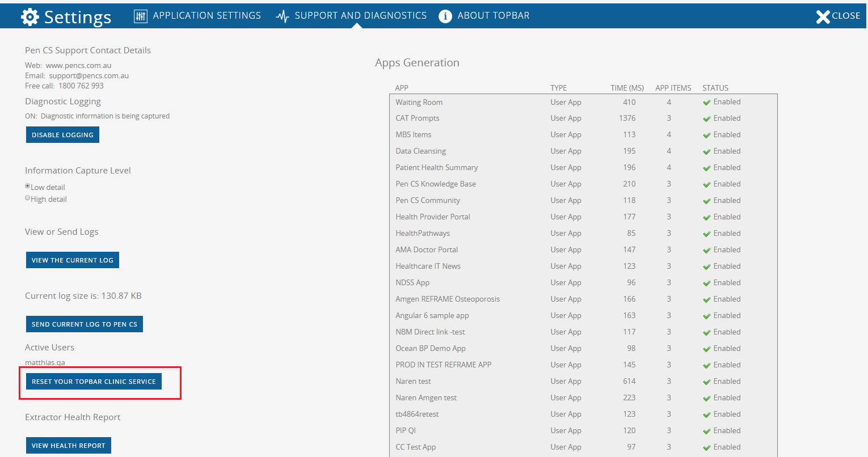Click the TYPE column header
Viewport: 868px width, 457px height.
[558, 88]
